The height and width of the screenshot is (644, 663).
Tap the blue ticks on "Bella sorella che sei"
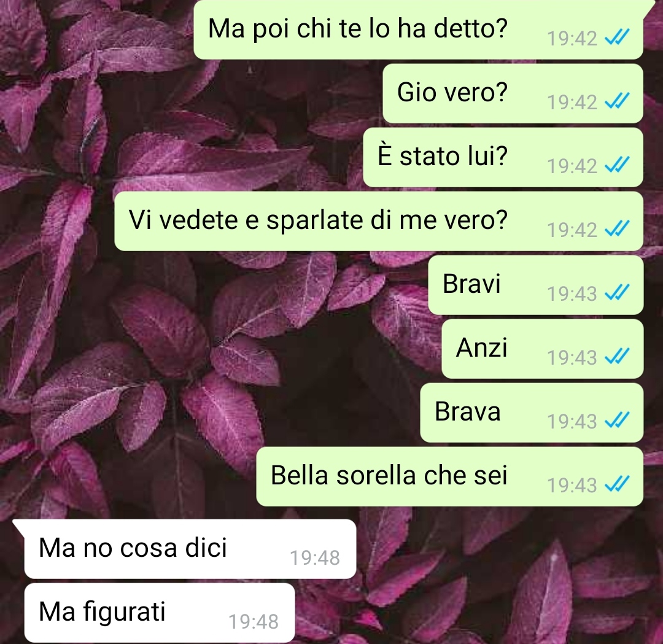[x=618, y=484]
